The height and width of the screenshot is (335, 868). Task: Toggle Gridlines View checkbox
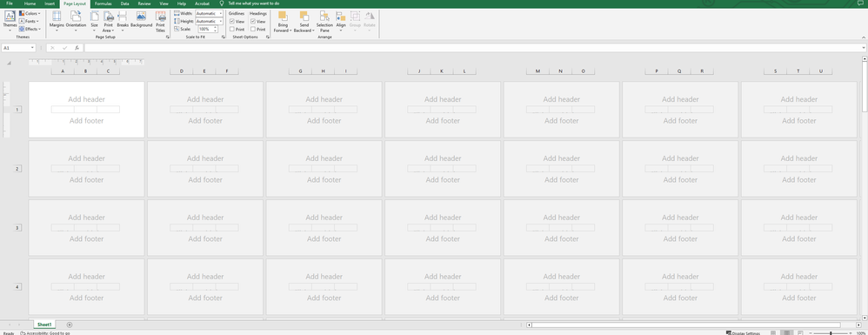[232, 21]
